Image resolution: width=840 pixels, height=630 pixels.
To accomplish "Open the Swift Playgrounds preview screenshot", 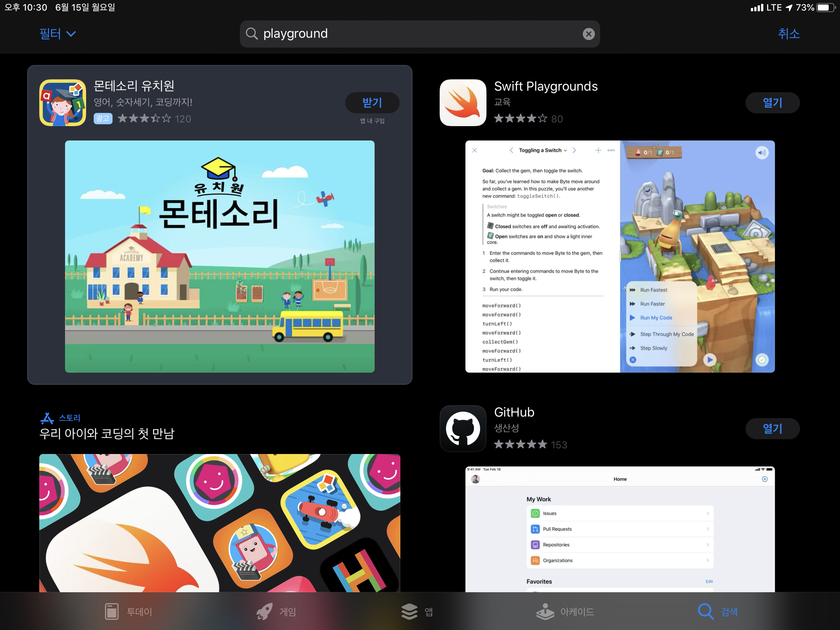I will 620,256.
